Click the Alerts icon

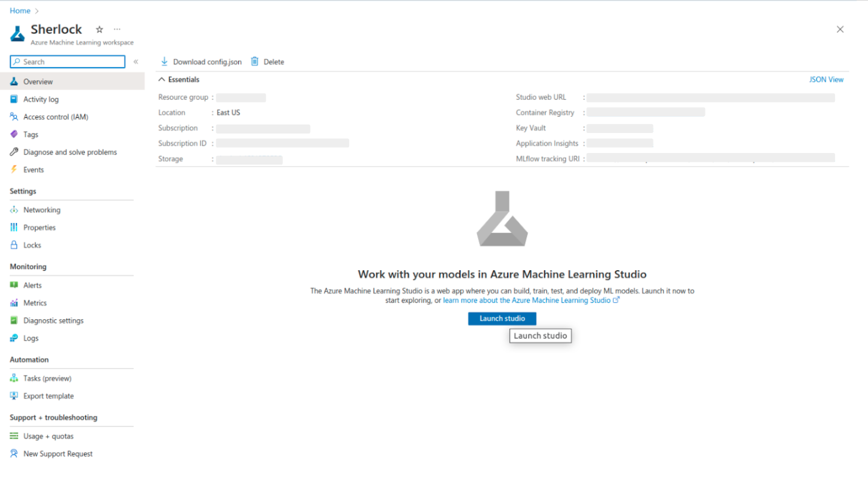(x=14, y=285)
